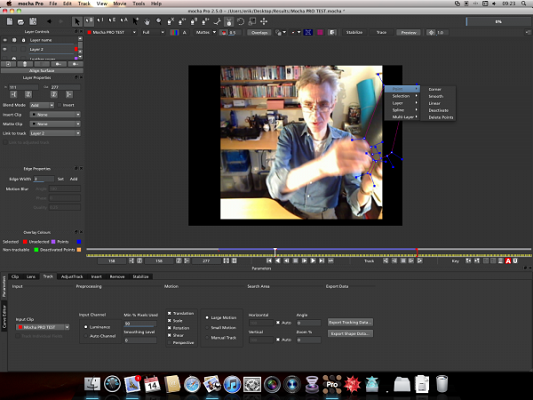Select the zoom magnifier tool
The width and height of the screenshot is (533, 400).
(159, 22)
